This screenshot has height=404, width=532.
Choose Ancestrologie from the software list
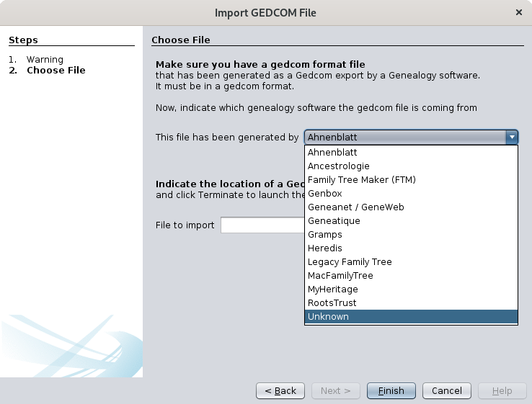click(411, 166)
